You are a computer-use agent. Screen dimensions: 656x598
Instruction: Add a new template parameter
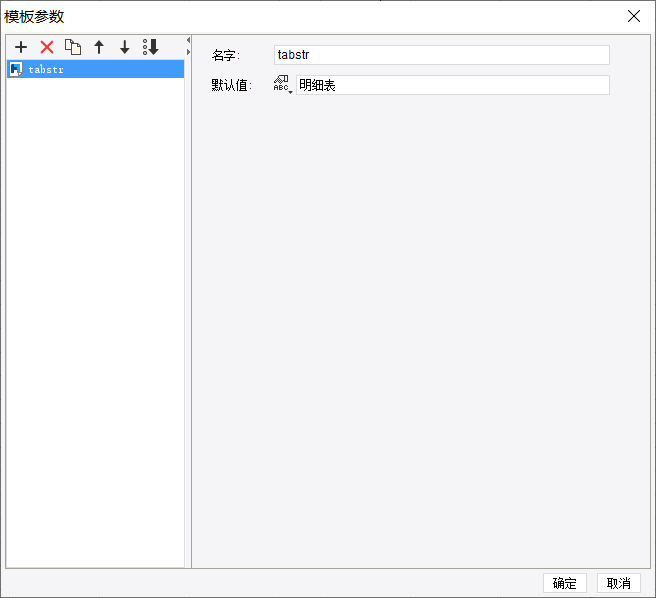(x=21, y=47)
